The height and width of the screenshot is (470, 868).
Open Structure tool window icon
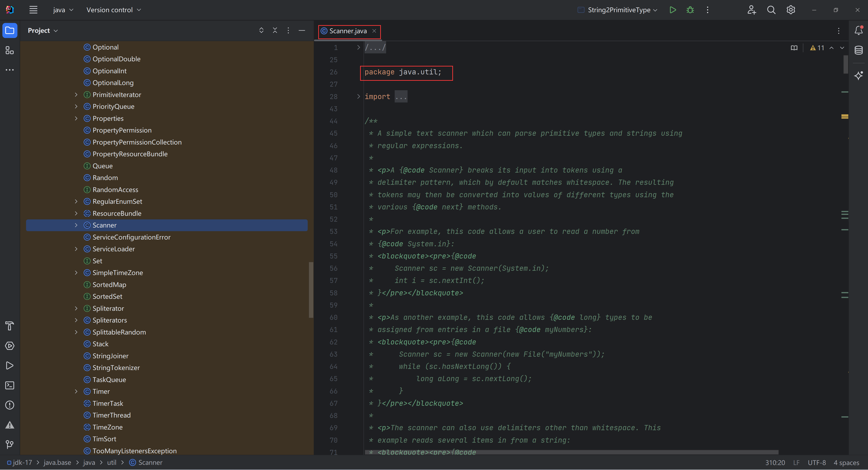point(10,51)
